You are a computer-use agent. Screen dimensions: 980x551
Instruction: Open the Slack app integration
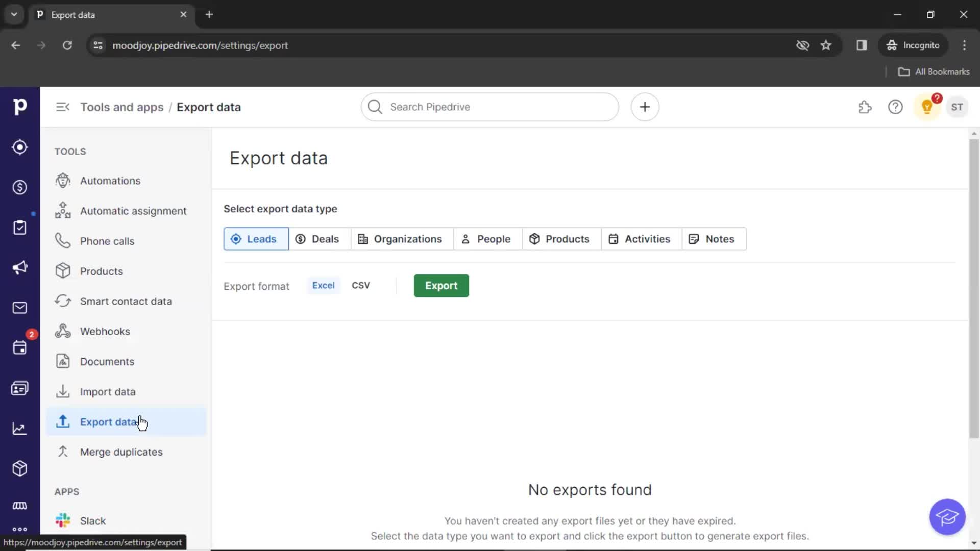coord(92,520)
